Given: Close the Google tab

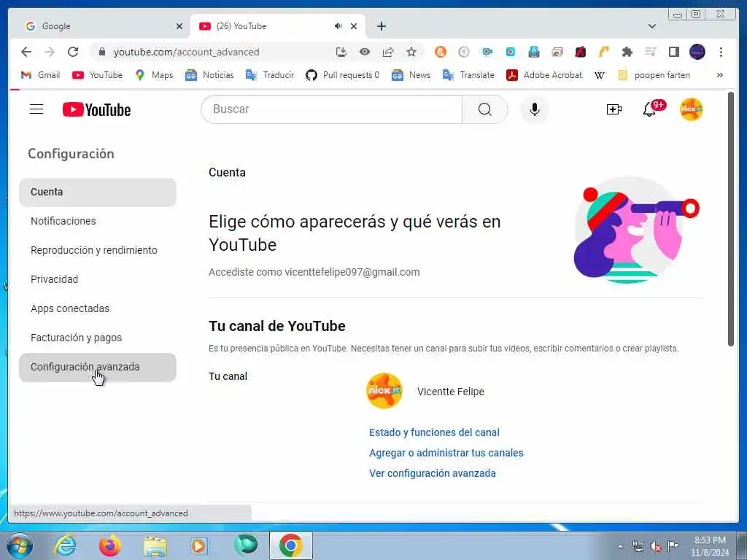Looking at the screenshot, I should tap(179, 26).
